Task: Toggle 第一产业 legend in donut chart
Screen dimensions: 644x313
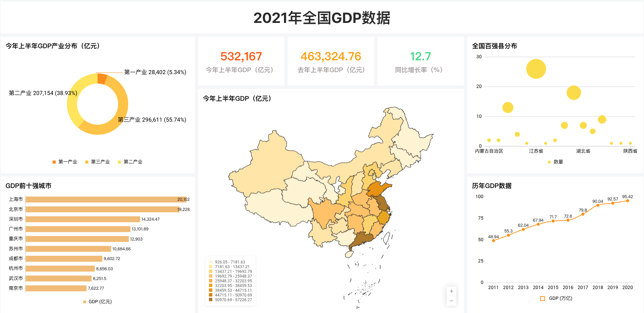Action: [65, 162]
